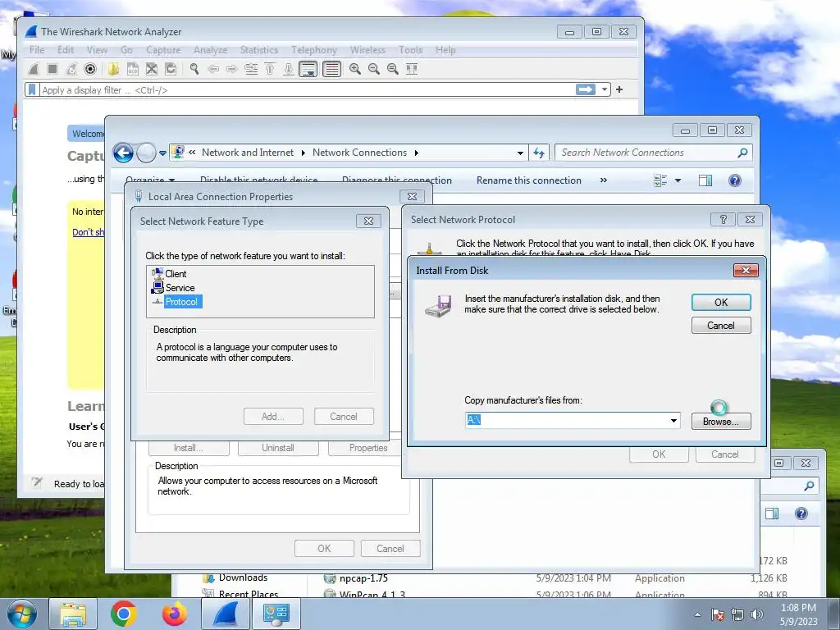Click Wireshark start capture shark fin icon
Image resolution: width=840 pixels, height=630 pixels.
pyautogui.click(x=34, y=69)
